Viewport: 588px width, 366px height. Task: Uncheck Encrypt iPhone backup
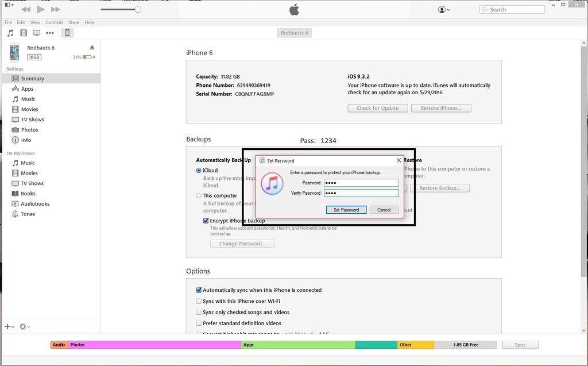pyautogui.click(x=206, y=221)
